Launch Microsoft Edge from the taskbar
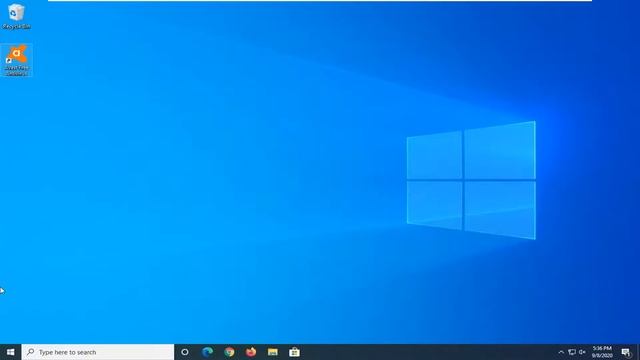 [x=207, y=352]
